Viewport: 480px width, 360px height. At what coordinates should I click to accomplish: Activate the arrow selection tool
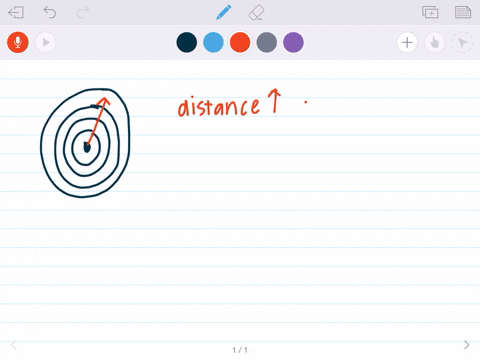462,43
